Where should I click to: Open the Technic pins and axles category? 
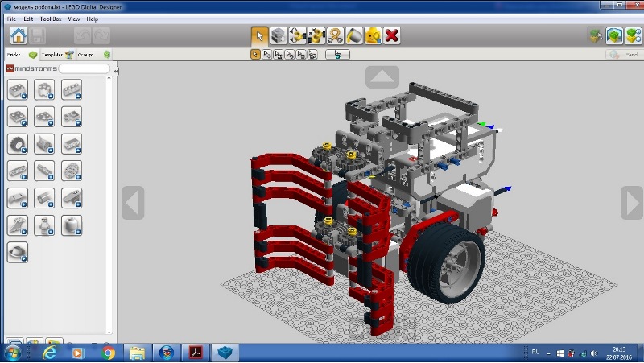coord(44,171)
